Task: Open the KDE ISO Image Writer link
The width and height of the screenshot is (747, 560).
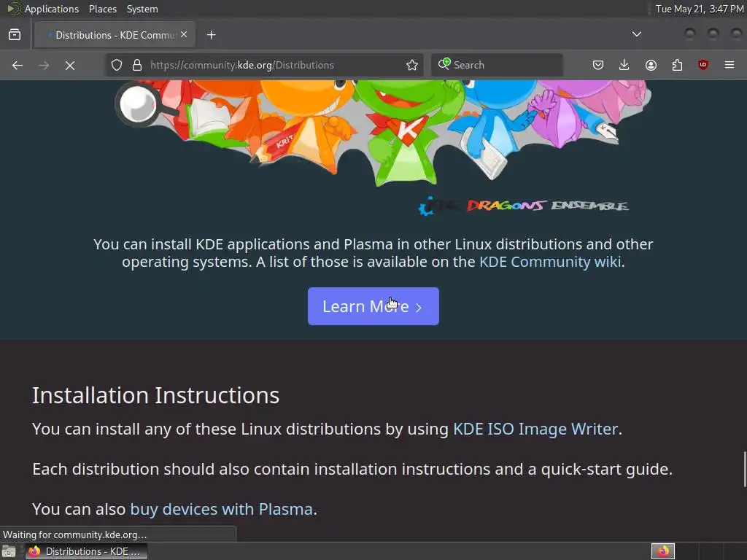Action: pos(535,429)
